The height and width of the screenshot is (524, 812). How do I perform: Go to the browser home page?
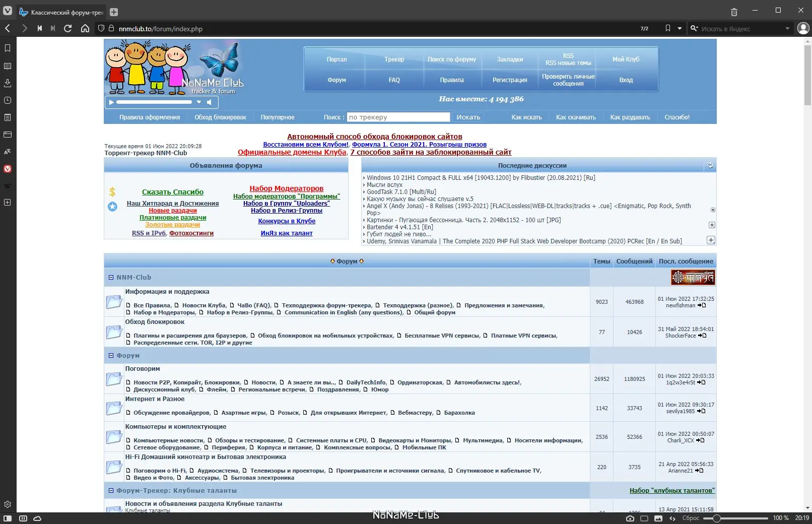click(85, 28)
